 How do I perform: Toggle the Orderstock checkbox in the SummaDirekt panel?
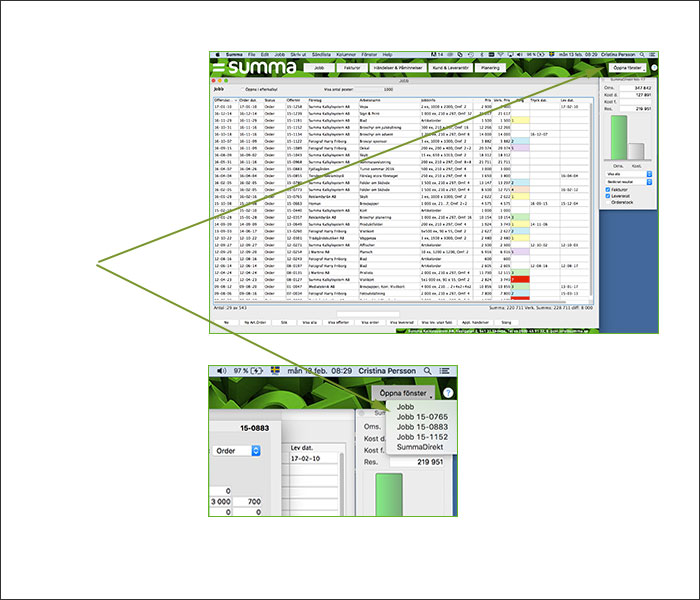[608, 202]
